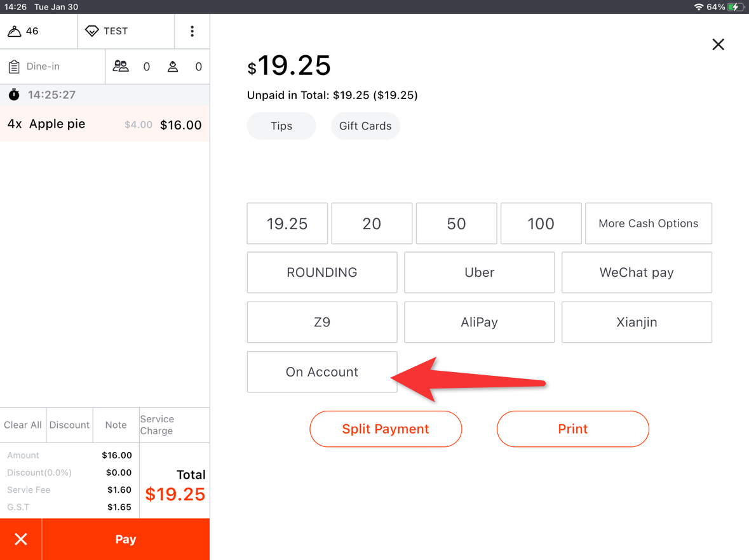Tap the TEST customer label

[116, 31]
